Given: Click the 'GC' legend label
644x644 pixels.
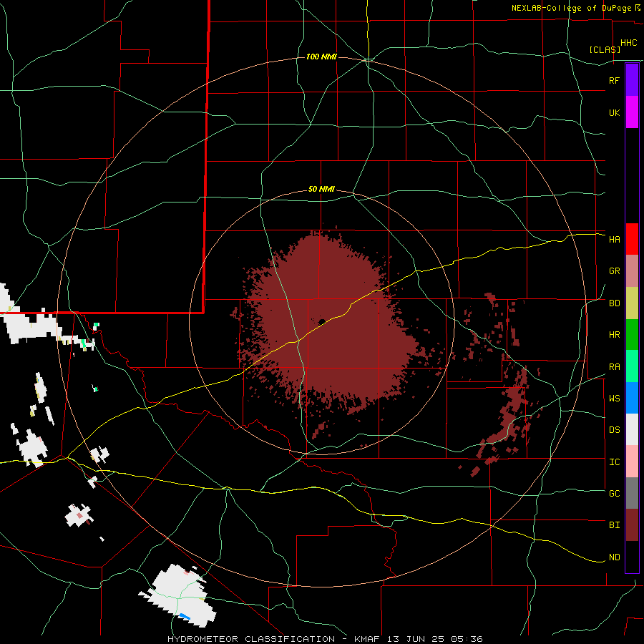Looking at the screenshot, I should [x=614, y=494].
